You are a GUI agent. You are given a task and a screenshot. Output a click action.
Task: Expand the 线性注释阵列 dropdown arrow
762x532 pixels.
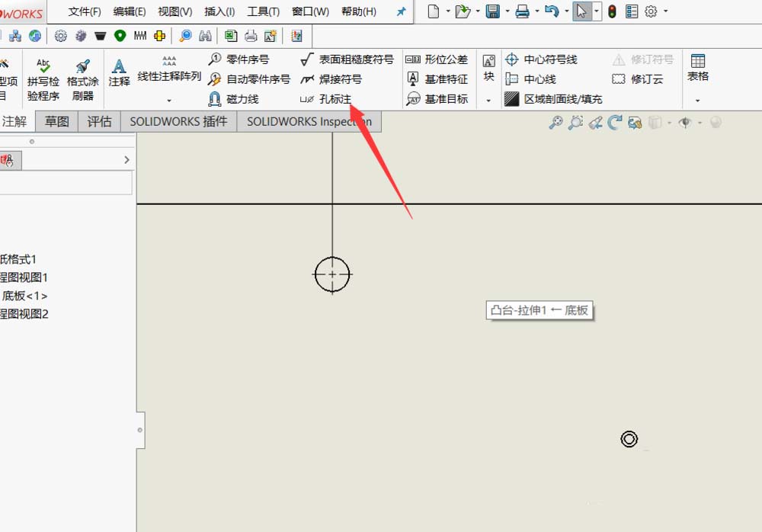[x=169, y=100]
